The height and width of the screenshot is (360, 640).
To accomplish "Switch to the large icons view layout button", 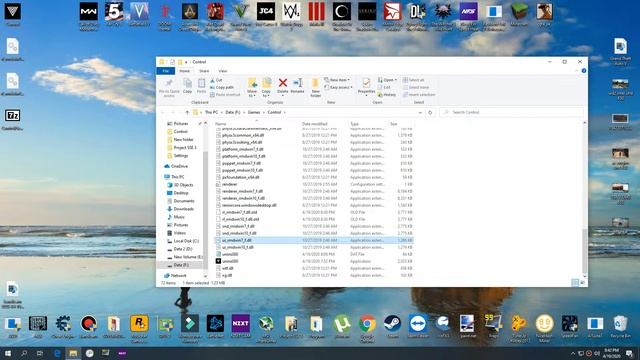I will [x=582, y=282].
